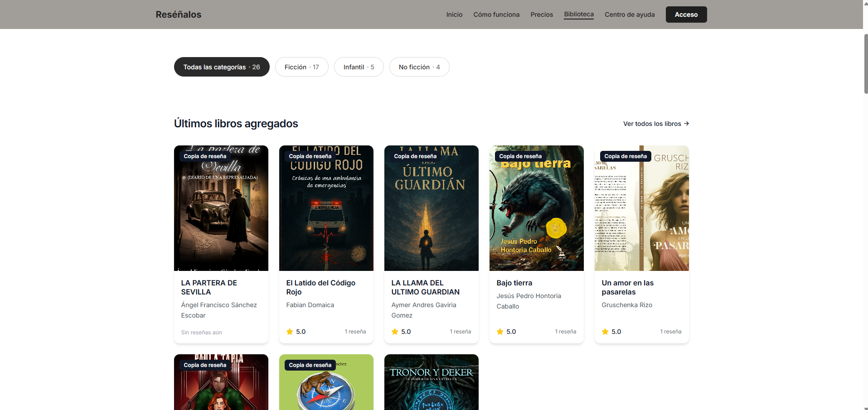Image resolution: width=868 pixels, height=410 pixels.
Task: Open the Paula Tapia book cover
Action: point(221,382)
